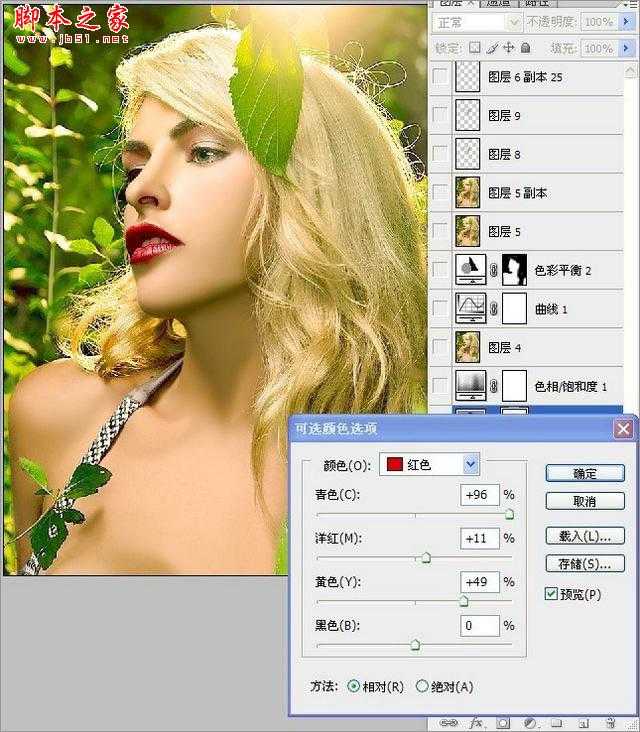This screenshot has height=732, width=640.
Task: Open the fx layer style menu
Action: coord(476,724)
